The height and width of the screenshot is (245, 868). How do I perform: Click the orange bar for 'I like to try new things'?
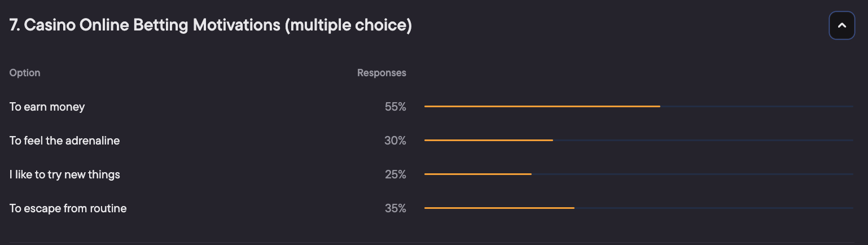click(x=477, y=174)
